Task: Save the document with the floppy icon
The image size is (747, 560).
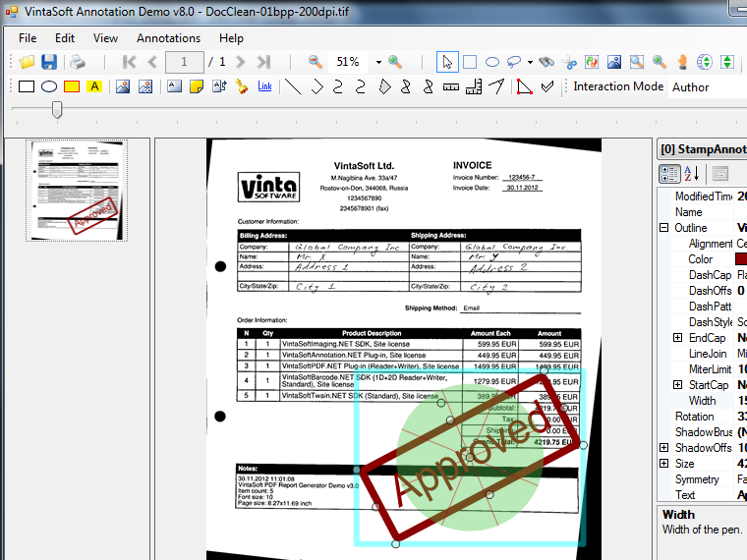Action: pos(48,62)
